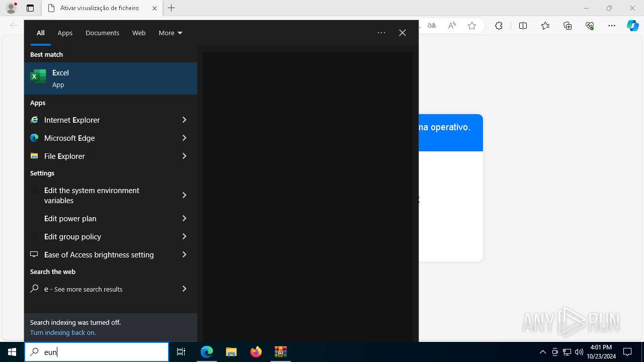Switch to Edge on the taskbar
The width and height of the screenshot is (644, 362).
click(x=207, y=352)
